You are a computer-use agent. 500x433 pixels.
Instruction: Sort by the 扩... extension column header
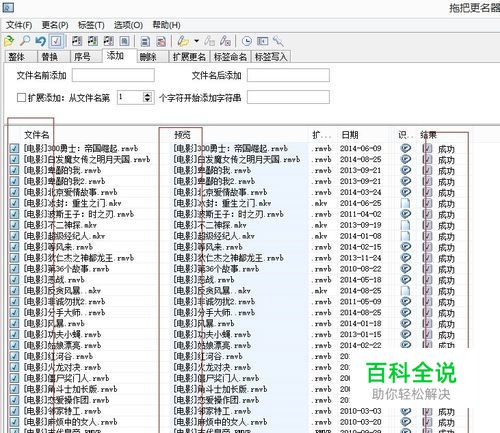coord(321,135)
